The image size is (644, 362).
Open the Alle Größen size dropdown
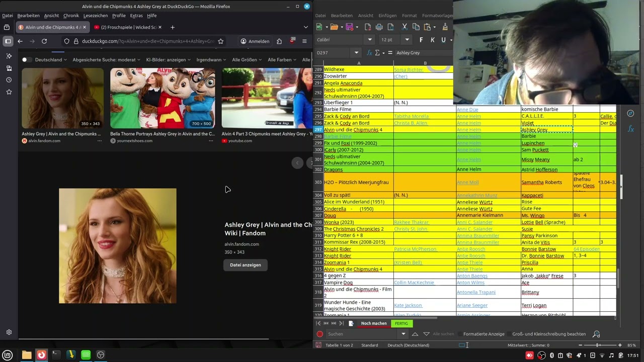tap(247, 60)
